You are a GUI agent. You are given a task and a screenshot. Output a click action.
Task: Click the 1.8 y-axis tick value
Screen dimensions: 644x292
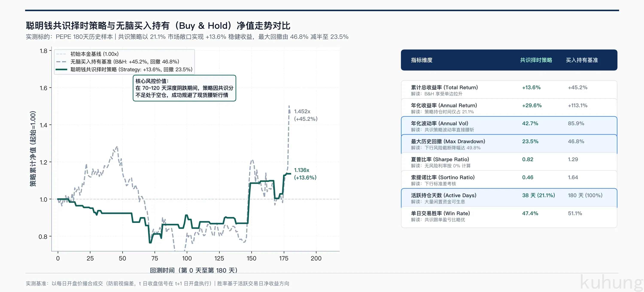pyautogui.click(x=44, y=51)
